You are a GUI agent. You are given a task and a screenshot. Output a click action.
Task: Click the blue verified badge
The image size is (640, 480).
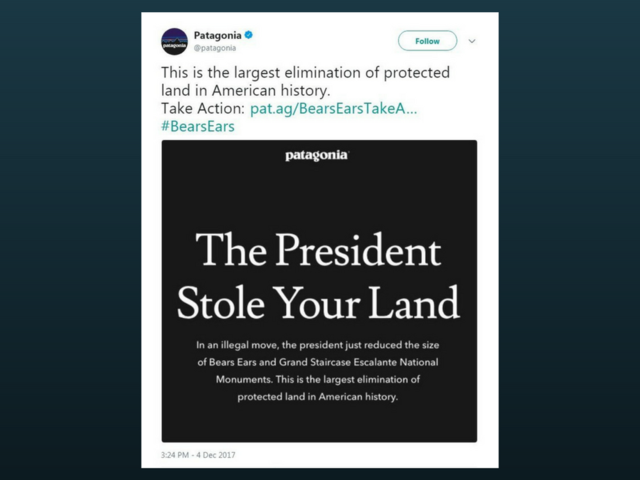click(249, 35)
